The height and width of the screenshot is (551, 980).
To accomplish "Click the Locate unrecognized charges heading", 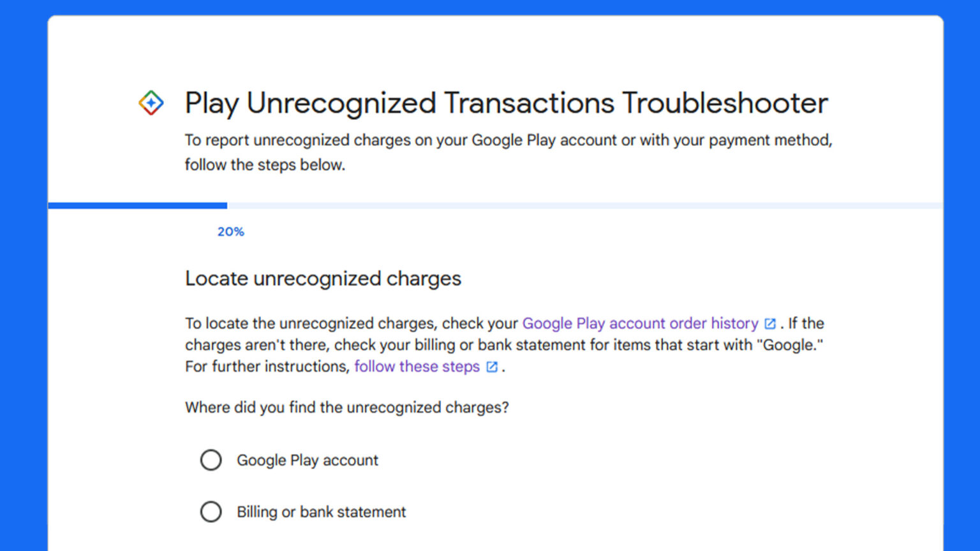I will click(x=323, y=278).
